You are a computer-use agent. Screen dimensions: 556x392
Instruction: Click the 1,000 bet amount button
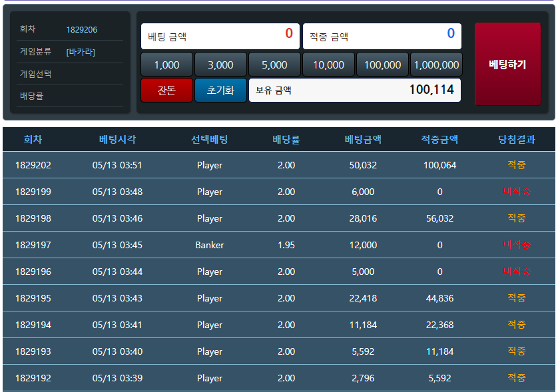[166, 65]
